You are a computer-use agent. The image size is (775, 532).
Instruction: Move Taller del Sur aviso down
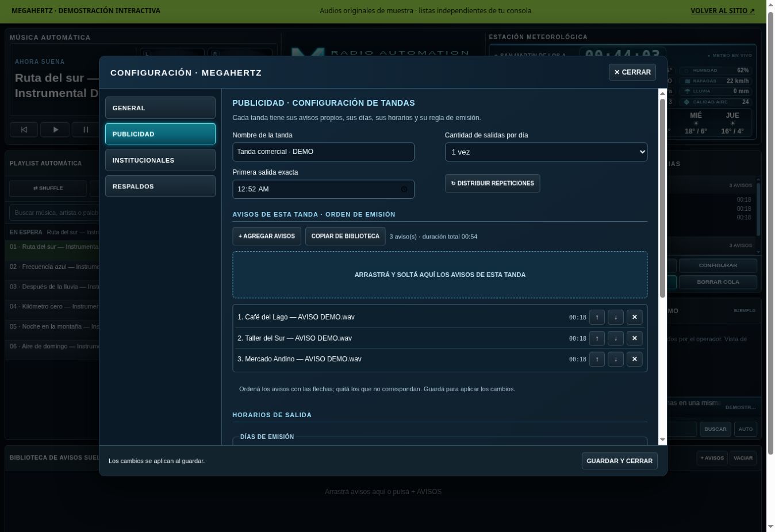[616, 338]
